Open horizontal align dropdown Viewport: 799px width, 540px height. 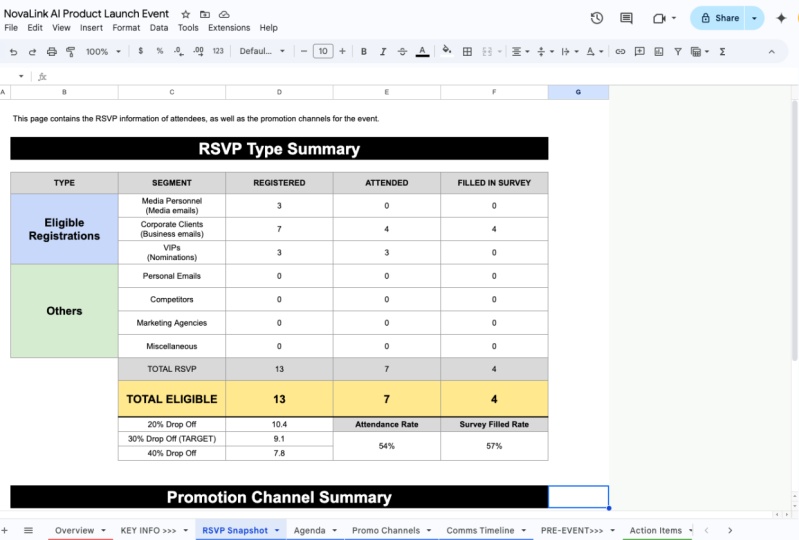(520, 51)
